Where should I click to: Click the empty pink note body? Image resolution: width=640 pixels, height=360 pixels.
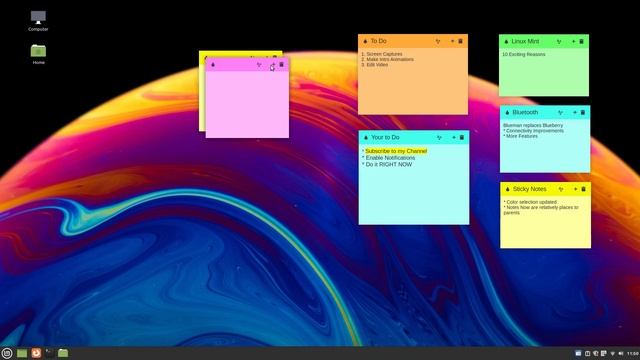247,104
